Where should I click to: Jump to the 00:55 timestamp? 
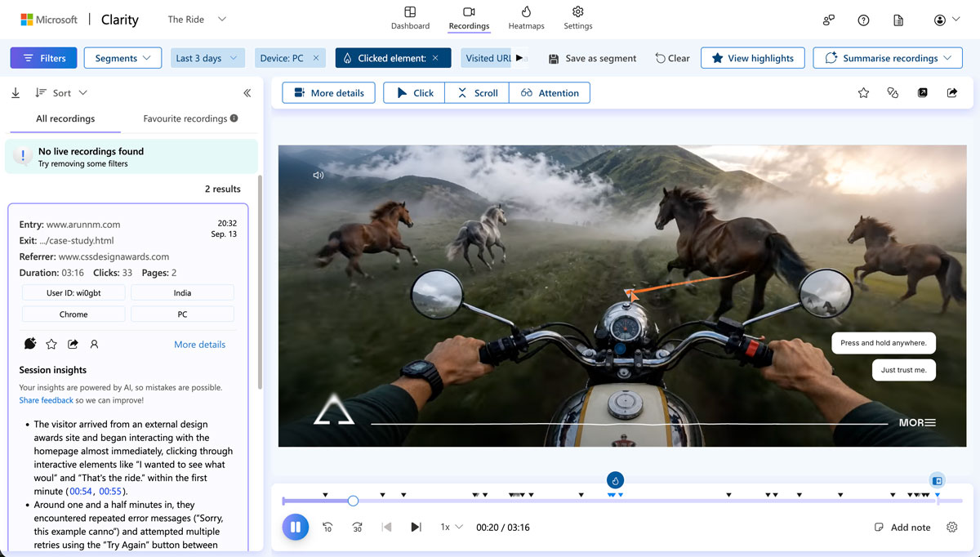[110, 491]
